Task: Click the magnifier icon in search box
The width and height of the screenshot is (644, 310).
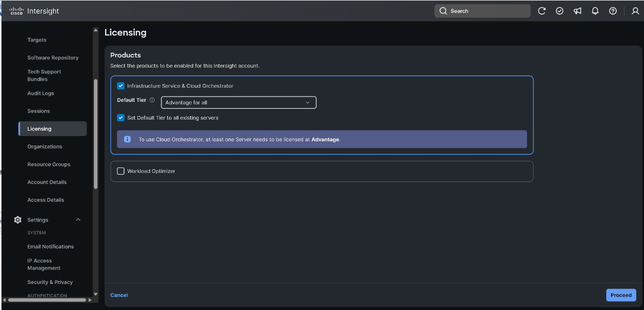Action: pos(443,11)
